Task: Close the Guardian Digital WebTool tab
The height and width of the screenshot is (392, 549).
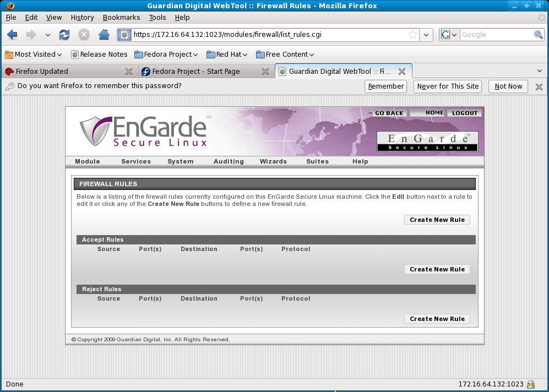Action: point(402,72)
